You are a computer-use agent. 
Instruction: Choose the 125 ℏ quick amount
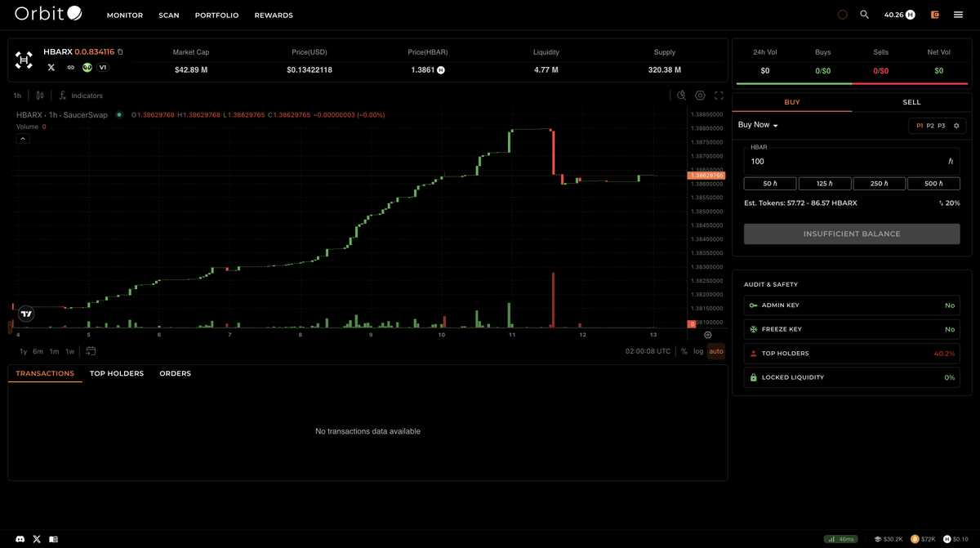[825, 184]
